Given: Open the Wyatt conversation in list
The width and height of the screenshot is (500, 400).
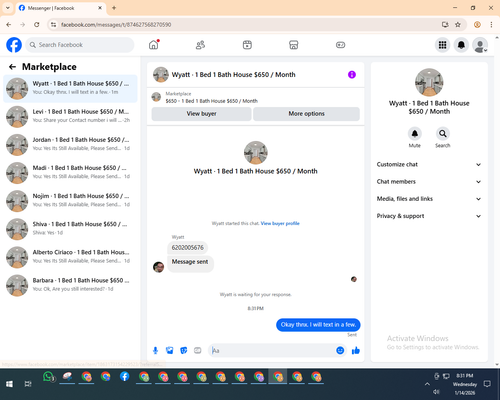Looking at the screenshot, I should click(70, 89).
